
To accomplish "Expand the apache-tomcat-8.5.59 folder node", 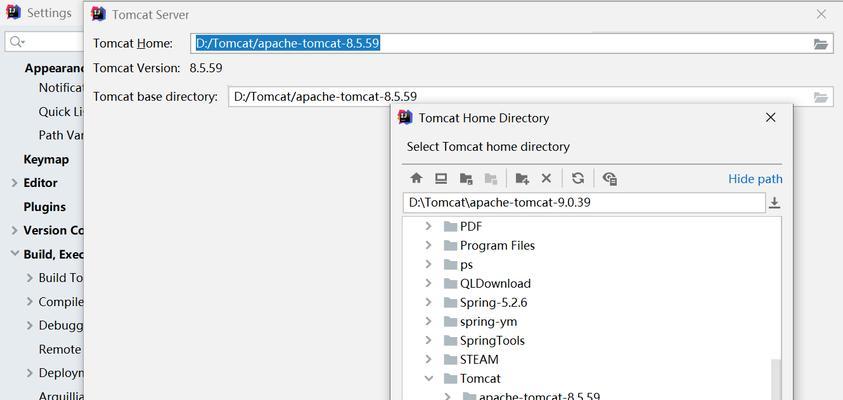I will (447, 396).
